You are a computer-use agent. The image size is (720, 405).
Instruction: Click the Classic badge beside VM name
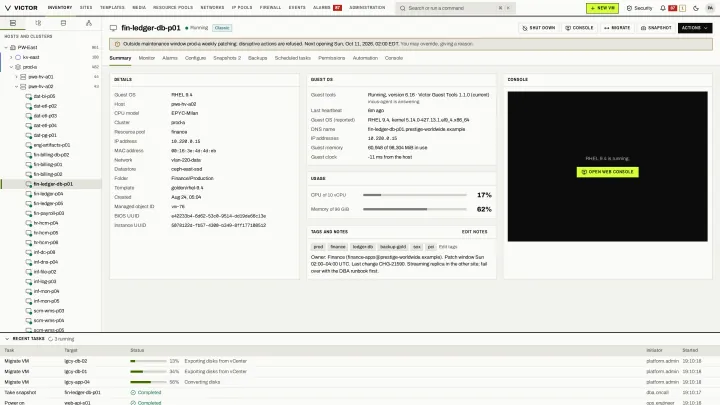click(x=222, y=28)
